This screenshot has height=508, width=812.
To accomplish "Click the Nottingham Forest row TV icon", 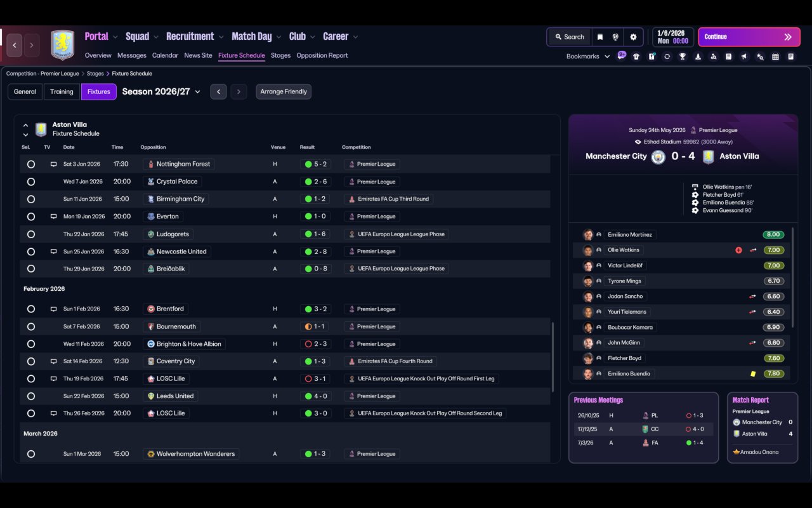I will click(x=54, y=164).
